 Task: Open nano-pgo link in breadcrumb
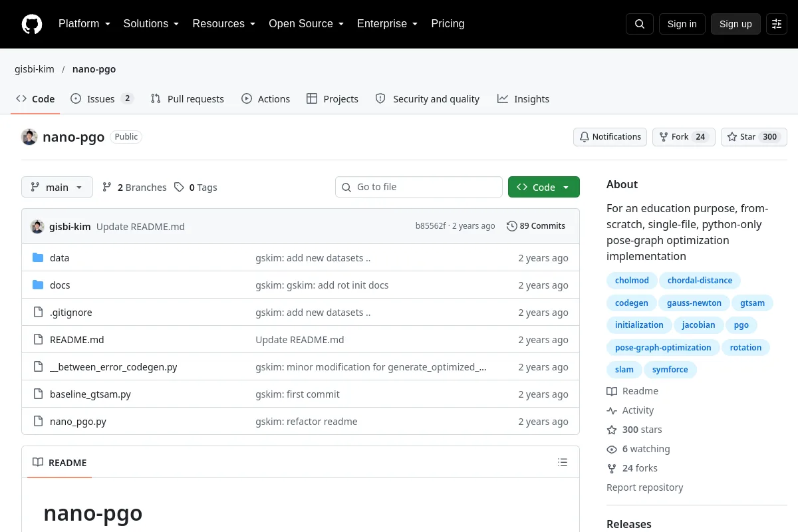94,69
